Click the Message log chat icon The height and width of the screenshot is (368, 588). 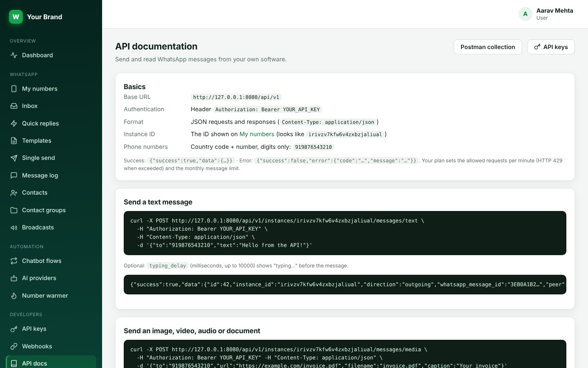[14, 175]
